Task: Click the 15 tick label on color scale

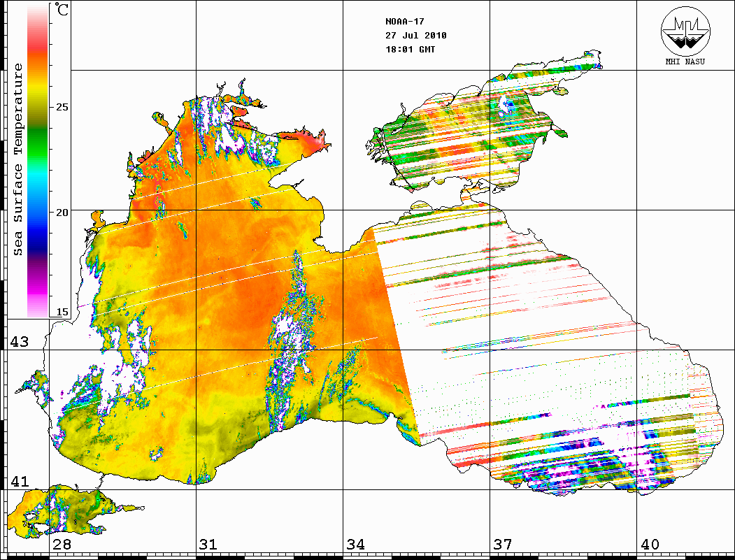Action: [x=62, y=312]
